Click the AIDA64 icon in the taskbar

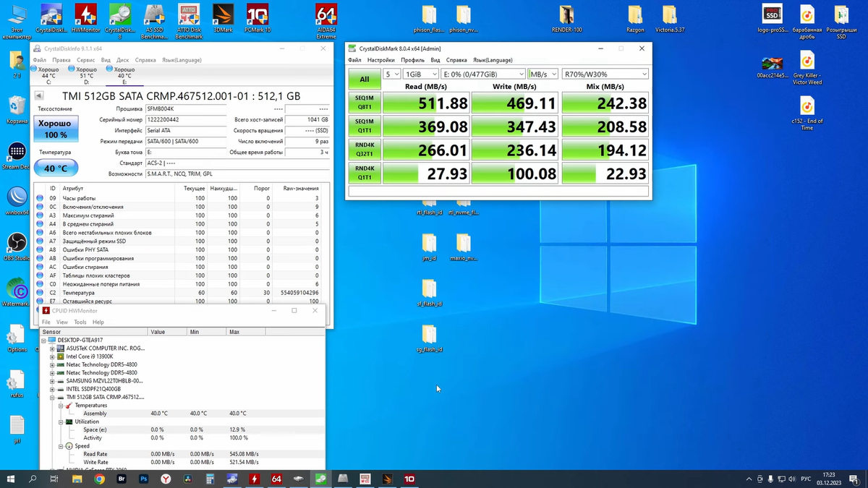pos(276,479)
